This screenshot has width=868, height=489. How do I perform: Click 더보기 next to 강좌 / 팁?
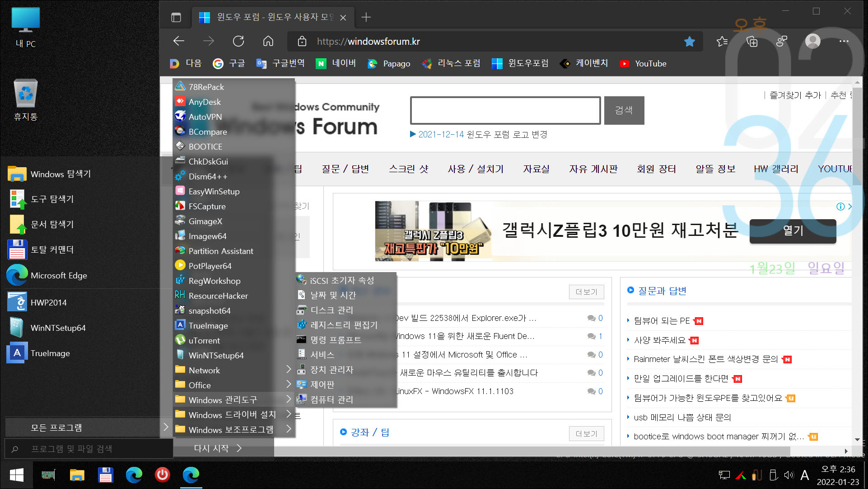pyautogui.click(x=586, y=434)
